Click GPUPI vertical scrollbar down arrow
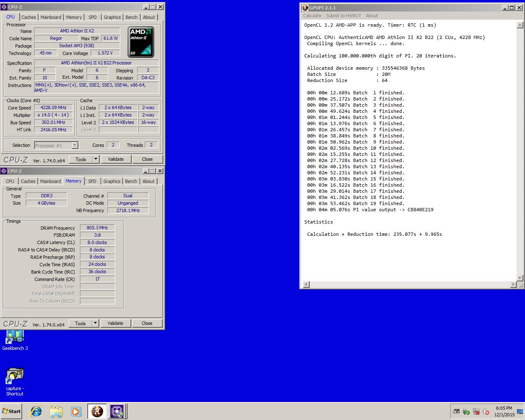 520,278
